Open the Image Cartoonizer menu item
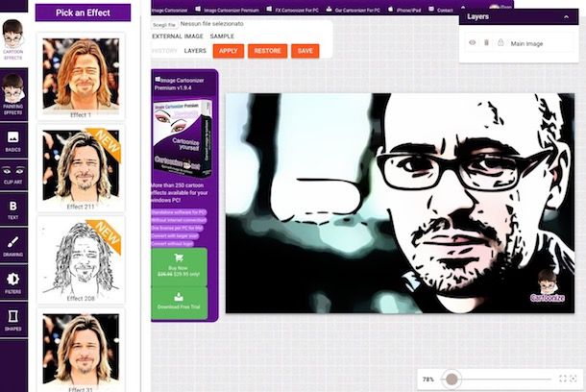This screenshot has width=586, height=392. click(x=169, y=11)
